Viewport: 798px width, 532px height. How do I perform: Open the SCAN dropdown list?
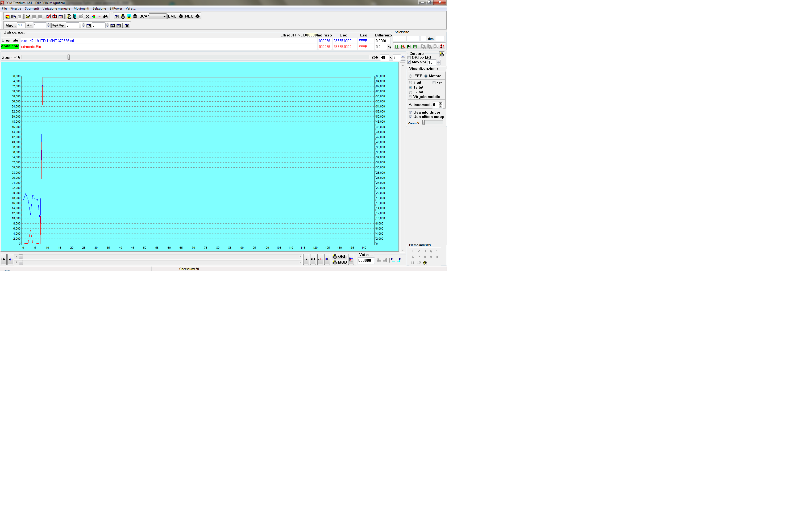click(165, 16)
